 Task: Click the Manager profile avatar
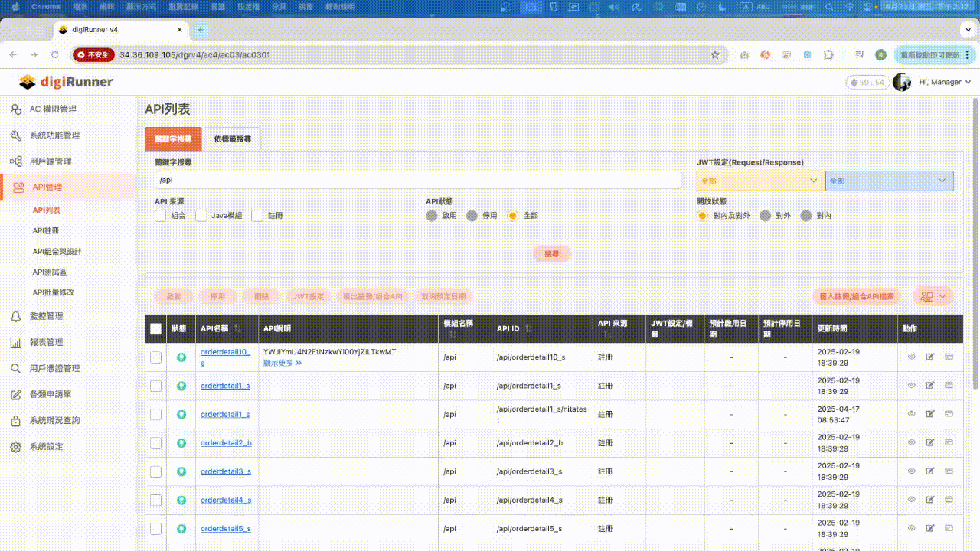tap(902, 82)
